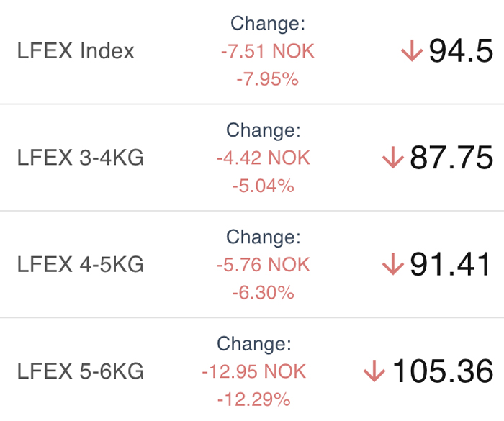Click the -7.51 NOK change amount
The width and height of the screenshot is (504, 421).
(x=267, y=51)
